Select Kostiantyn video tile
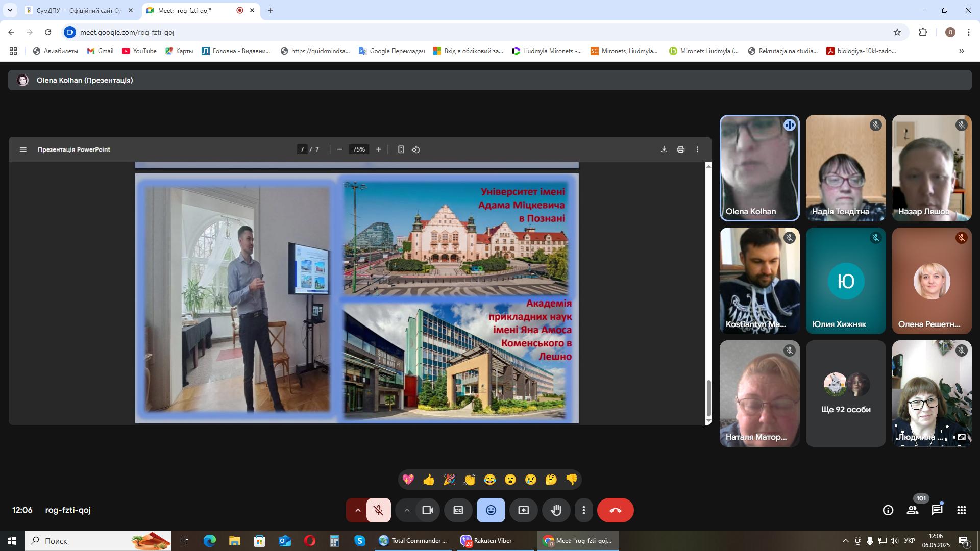This screenshot has height=551, width=980. click(x=759, y=281)
